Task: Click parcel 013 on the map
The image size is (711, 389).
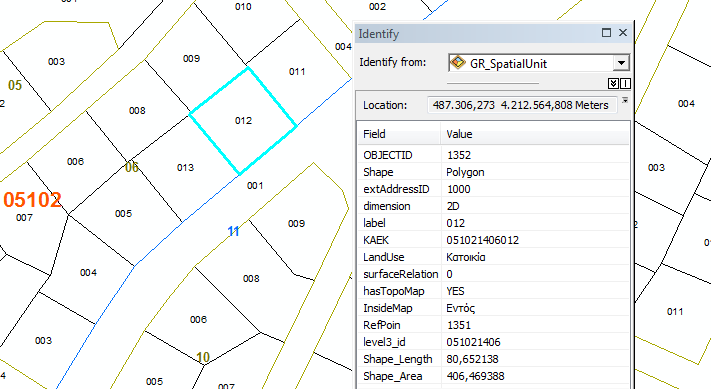Action: [185, 168]
